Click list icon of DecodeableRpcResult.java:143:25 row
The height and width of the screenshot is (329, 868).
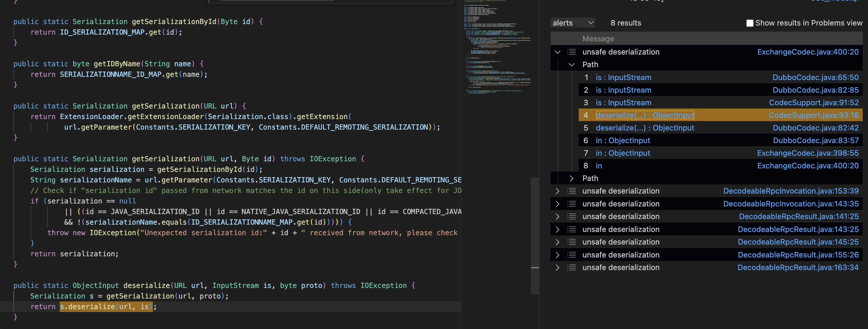point(571,230)
